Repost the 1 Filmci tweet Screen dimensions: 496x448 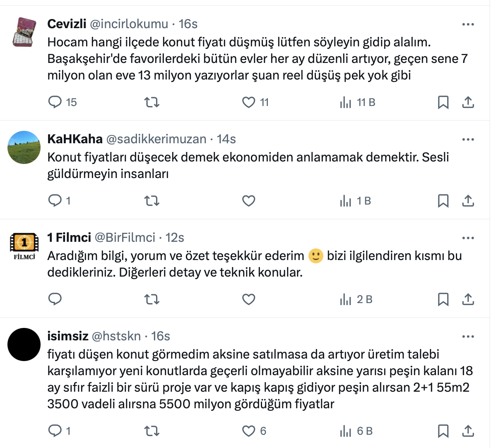(x=152, y=299)
